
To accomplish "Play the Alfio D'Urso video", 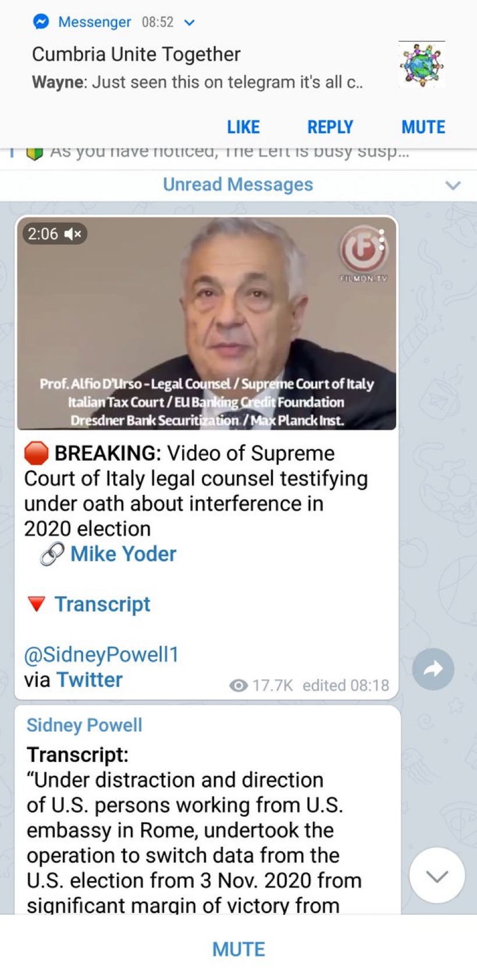I will (x=207, y=323).
